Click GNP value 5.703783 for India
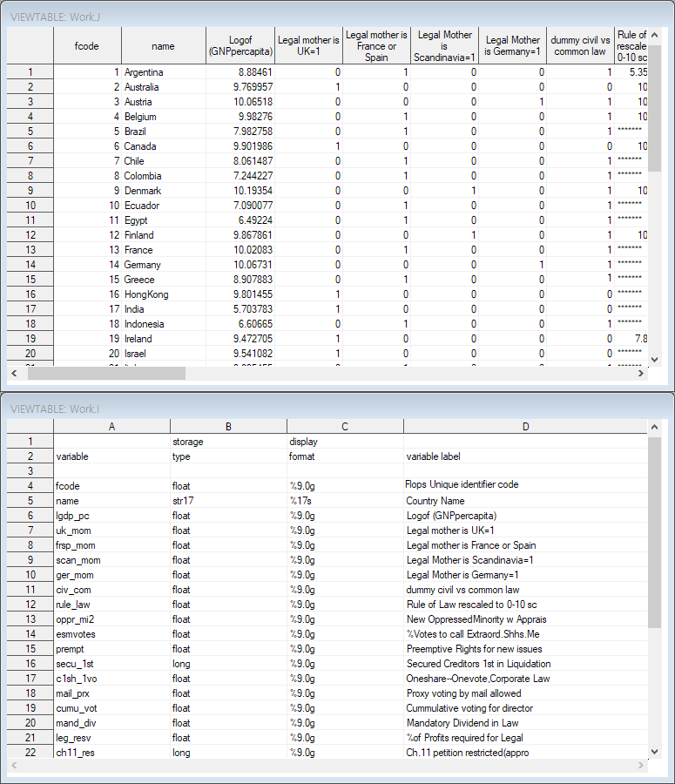 (x=240, y=309)
